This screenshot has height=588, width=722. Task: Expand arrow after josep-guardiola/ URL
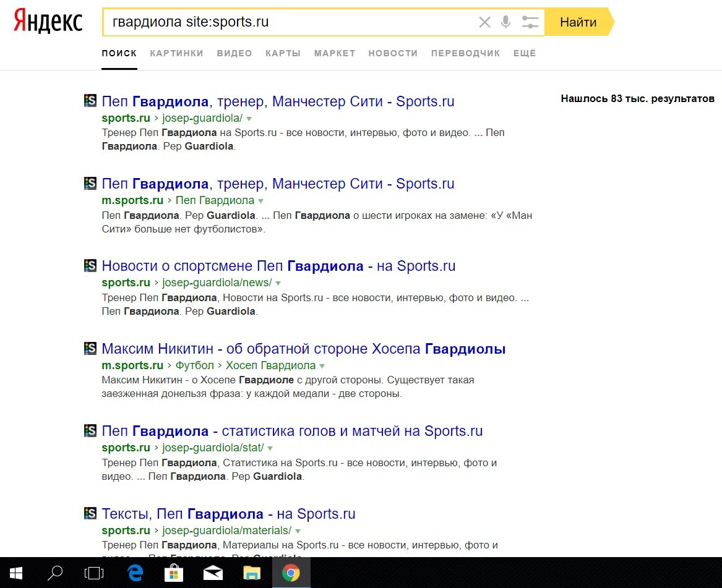pyautogui.click(x=249, y=119)
